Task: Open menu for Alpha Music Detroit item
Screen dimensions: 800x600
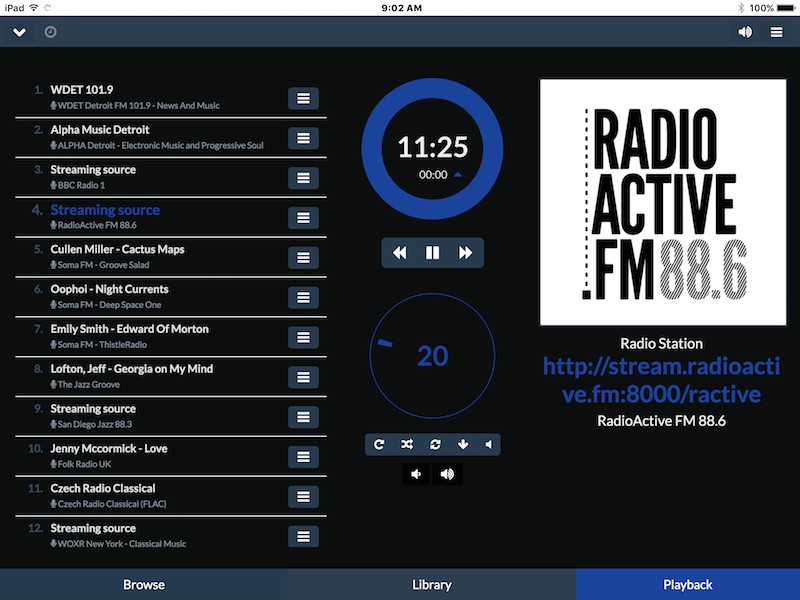Action: tap(303, 138)
